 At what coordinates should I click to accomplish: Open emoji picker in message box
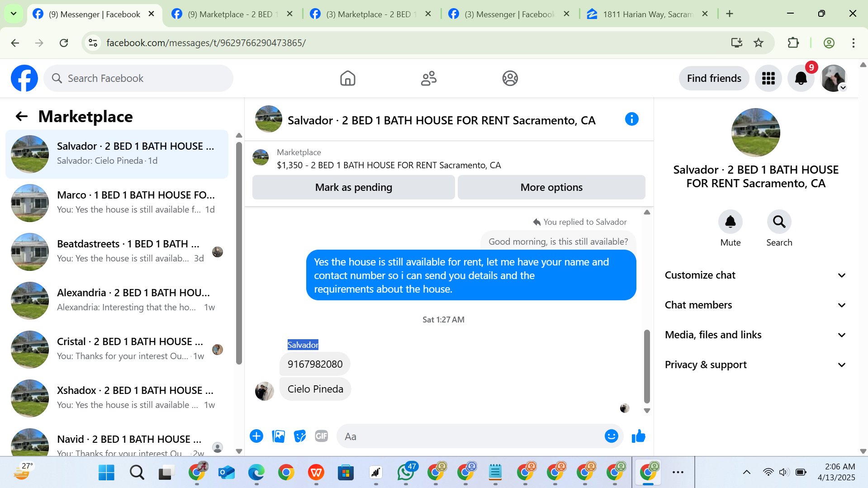point(611,436)
